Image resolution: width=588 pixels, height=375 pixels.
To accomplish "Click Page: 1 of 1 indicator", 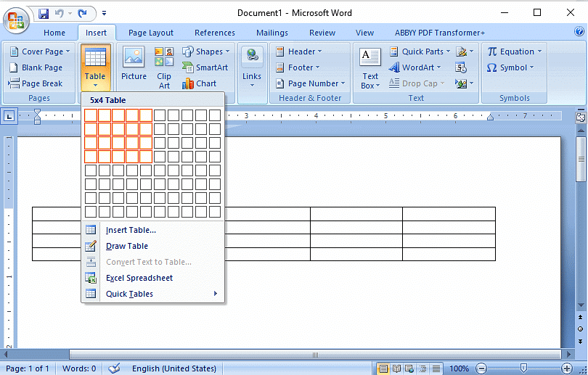I will (28, 368).
